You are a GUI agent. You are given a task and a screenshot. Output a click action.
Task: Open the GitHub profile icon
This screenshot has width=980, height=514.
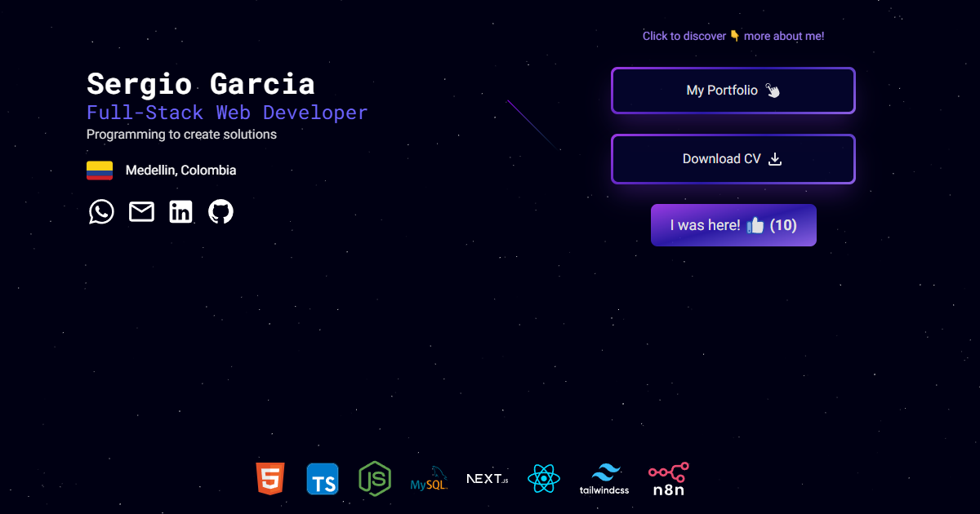pos(220,211)
